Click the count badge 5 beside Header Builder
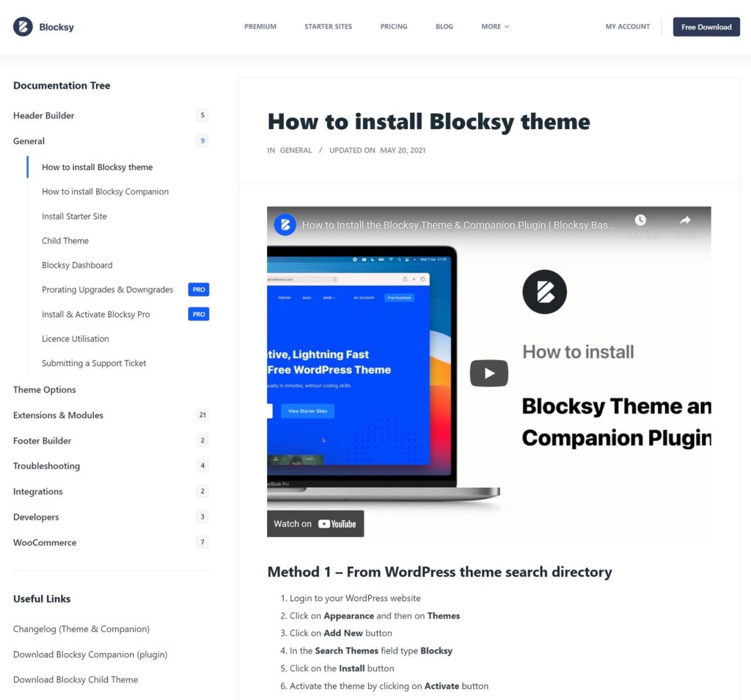Screen dimensions: 751x700 202,115
